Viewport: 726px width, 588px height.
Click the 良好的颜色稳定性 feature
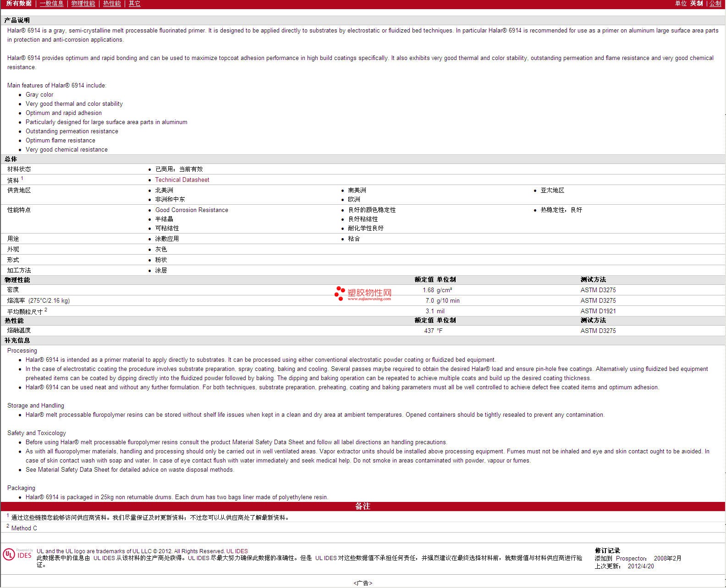tap(372, 210)
